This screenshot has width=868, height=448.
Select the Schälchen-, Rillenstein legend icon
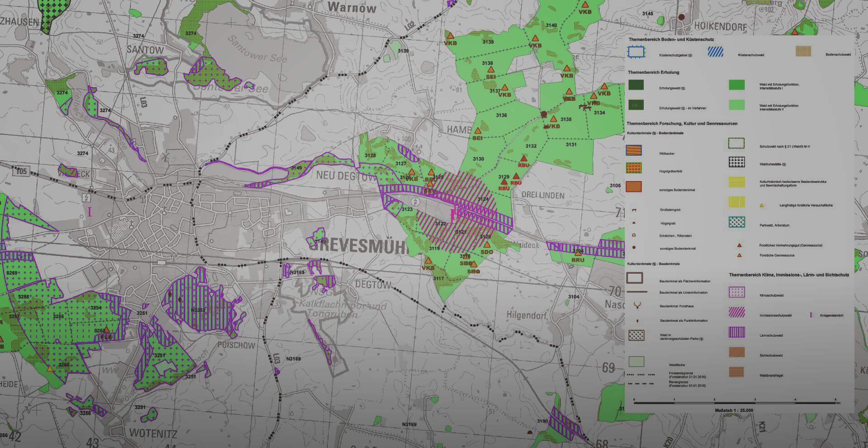click(x=634, y=235)
